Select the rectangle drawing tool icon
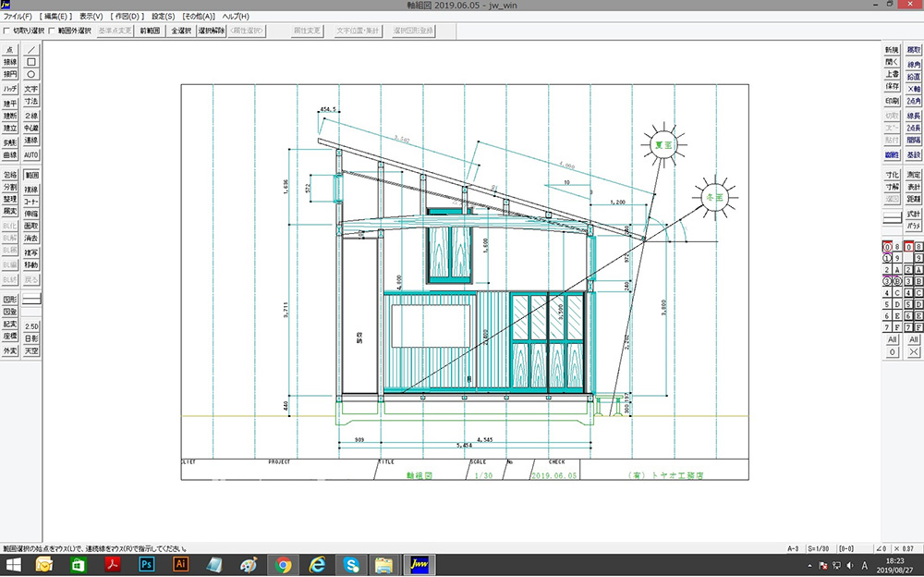This screenshot has width=924, height=577. pyautogui.click(x=31, y=62)
